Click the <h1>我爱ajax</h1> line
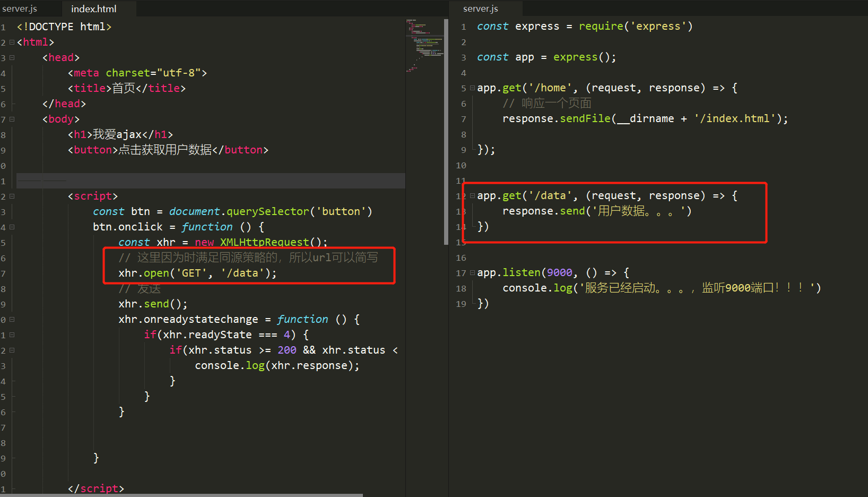Viewport: 868px width, 497px height. (120, 134)
